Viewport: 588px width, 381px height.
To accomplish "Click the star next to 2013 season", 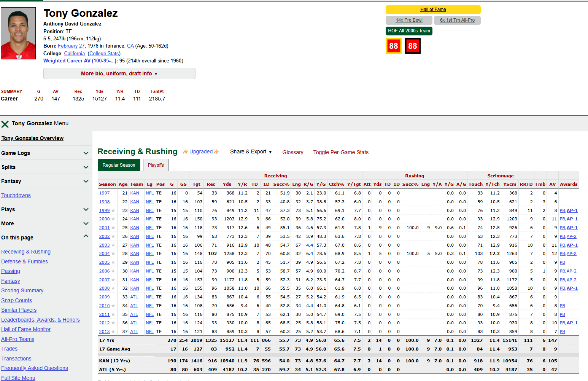I will click(x=113, y=332).
